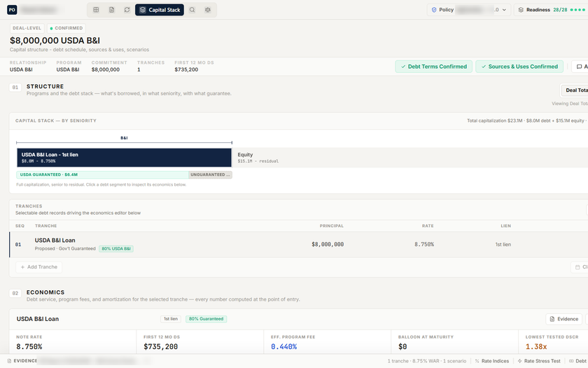
Task: Click the 1st lien cell in tranche row
Action: click(x=503, y=245)
